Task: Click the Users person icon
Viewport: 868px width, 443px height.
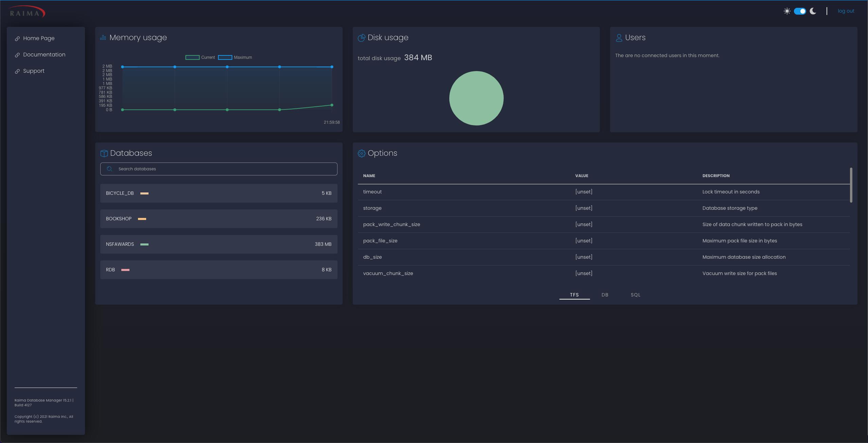Action: click(x=619, y=38)
